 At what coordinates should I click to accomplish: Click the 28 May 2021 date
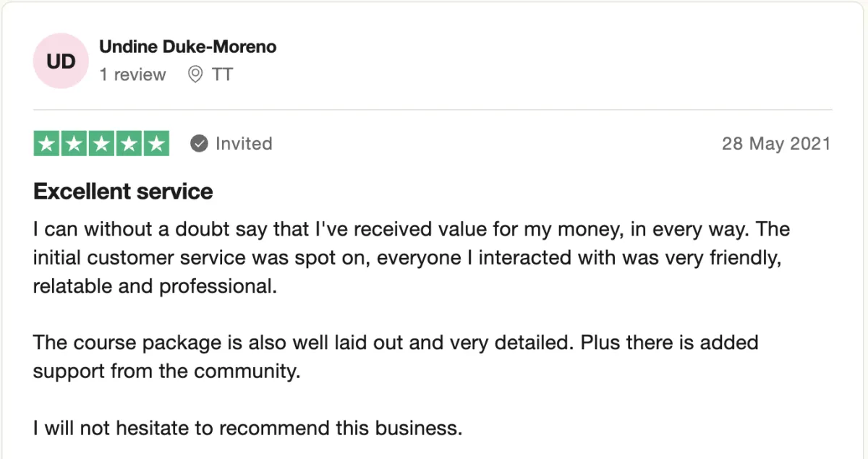click(x=776, y=144)
